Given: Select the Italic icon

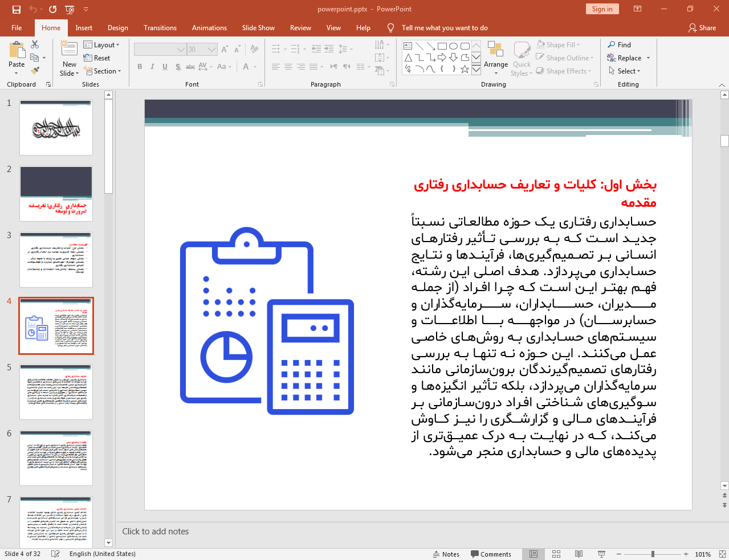Looking at the screenshot, I should click(x=152, y=67).
